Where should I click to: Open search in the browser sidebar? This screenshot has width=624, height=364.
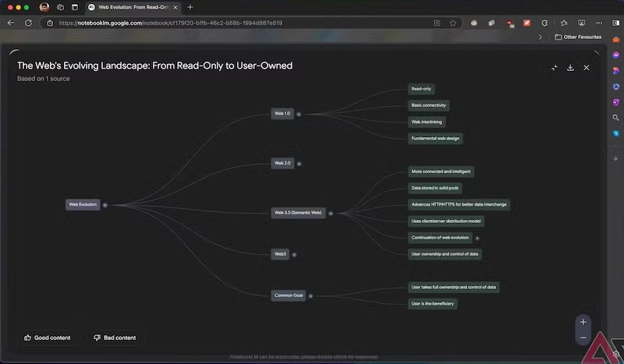click(x=615, y=118)
